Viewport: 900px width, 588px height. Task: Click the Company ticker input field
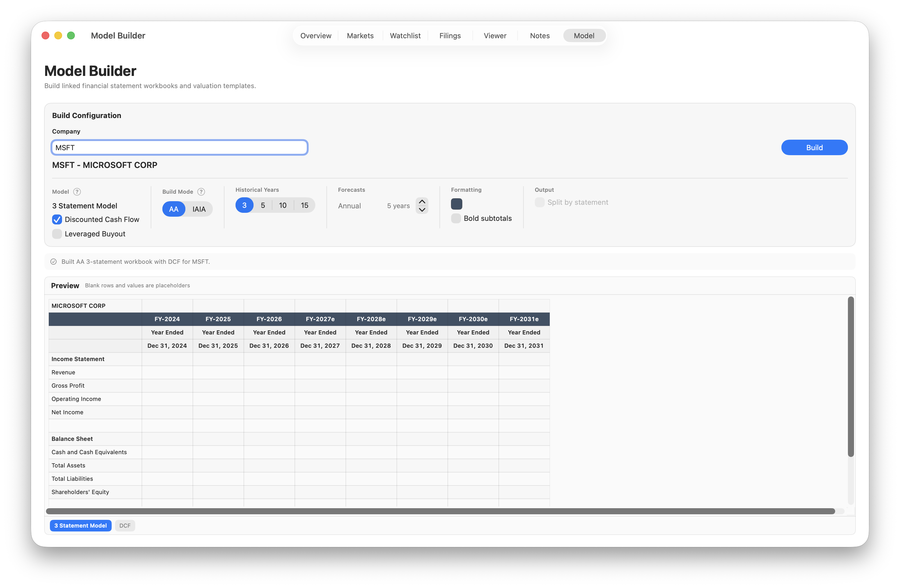[x=180, y=147]
